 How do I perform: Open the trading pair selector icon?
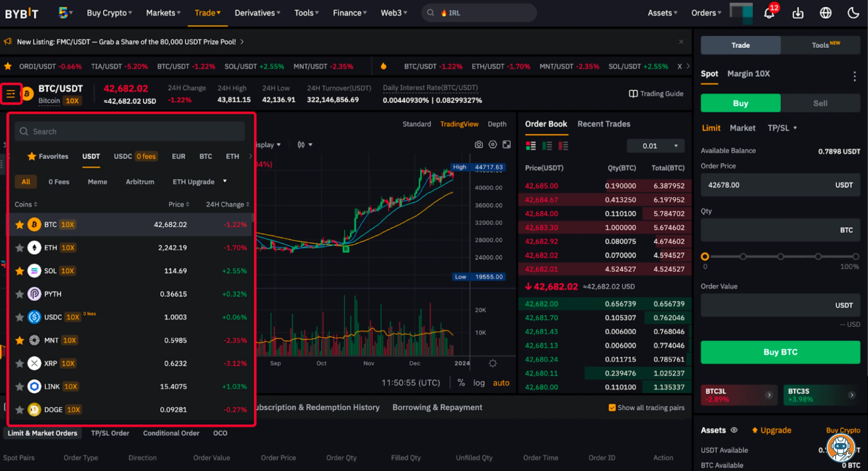coord(12,94)
